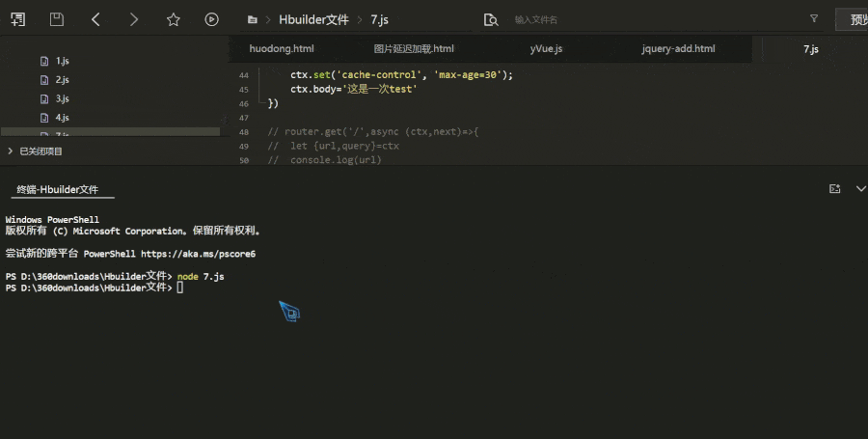Run the file with the play icon

click(211, 19)
